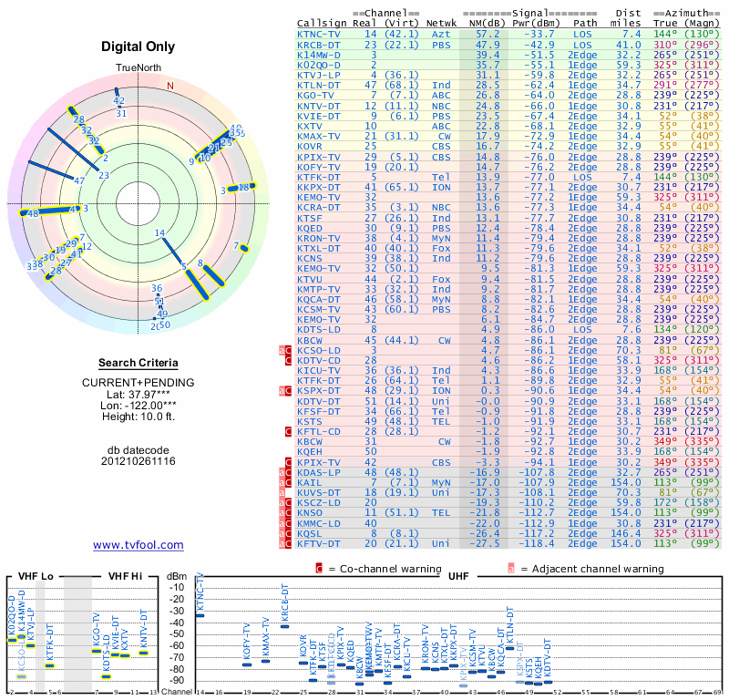This screenshot has width=729, height=700.
Task: Click the 'Digital Only' title
Action: click(139, 46)
